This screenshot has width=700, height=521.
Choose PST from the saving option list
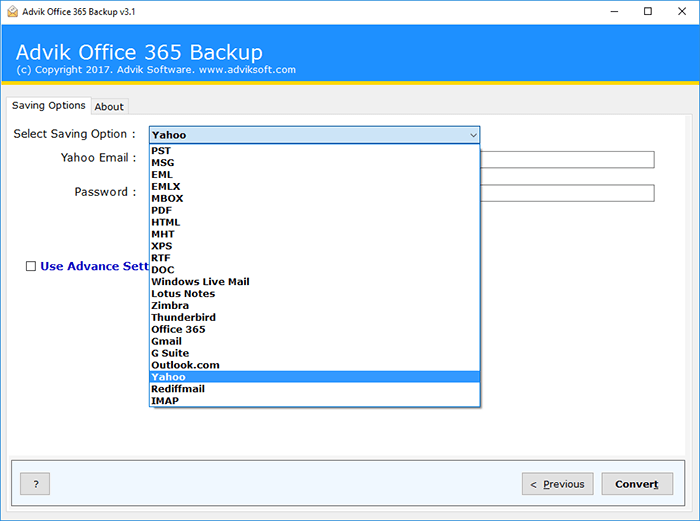(x=315, y=151)
